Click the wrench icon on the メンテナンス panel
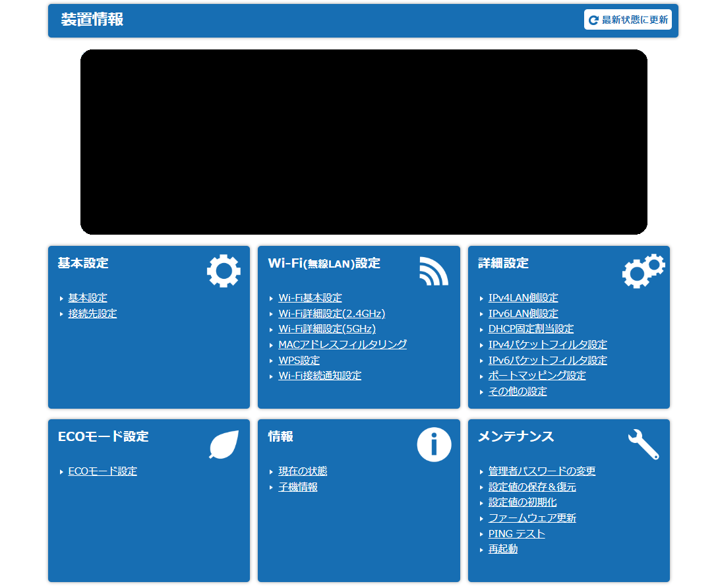This screenshot has height=588, width=718. (x=643, y=444)
